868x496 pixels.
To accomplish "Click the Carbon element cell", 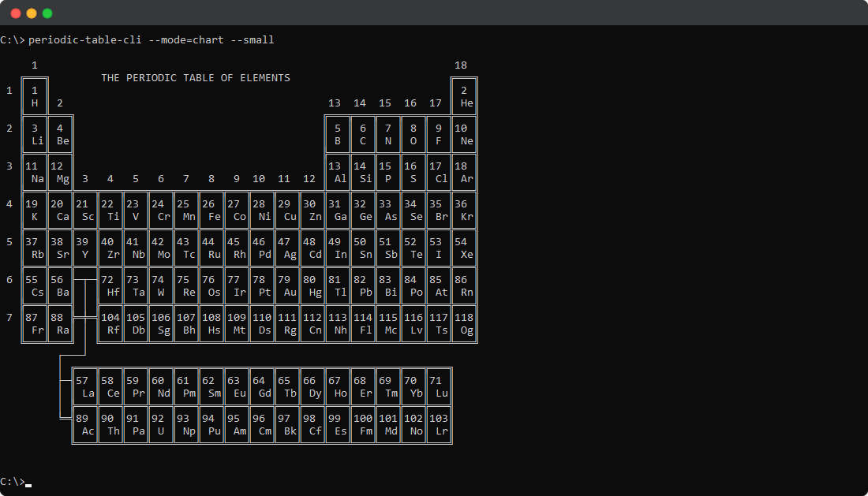I will (362, 134).
